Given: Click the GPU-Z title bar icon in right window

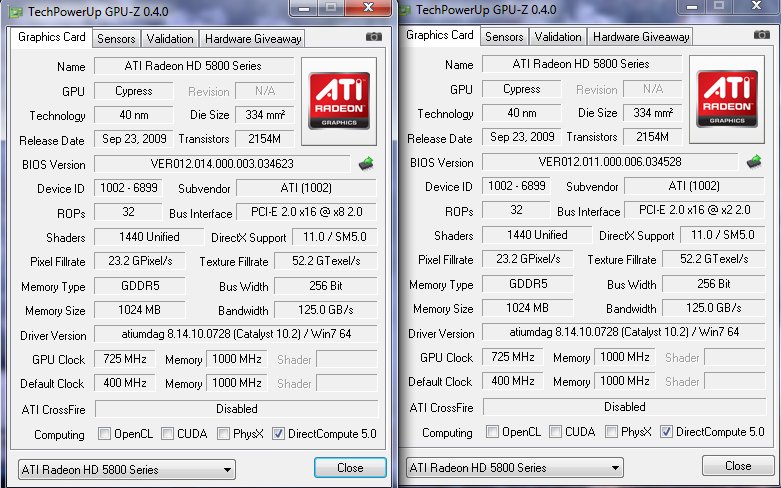Looking at the screenshot, I should click(405, 10).
